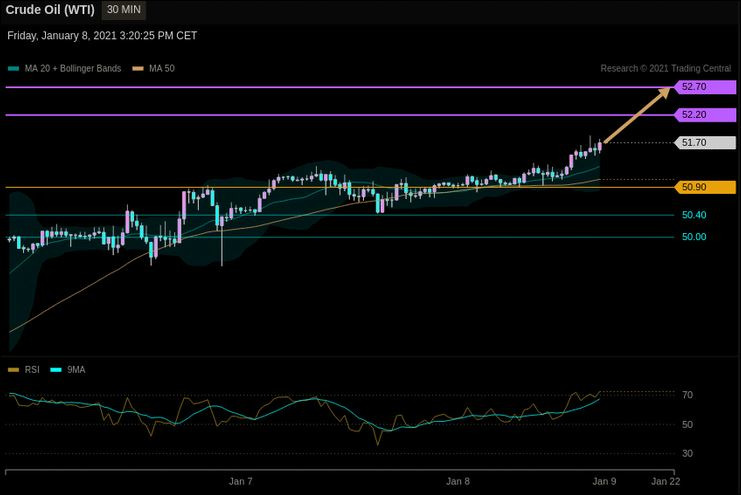Click the 9MA legend color swatch

coord(56,370)
